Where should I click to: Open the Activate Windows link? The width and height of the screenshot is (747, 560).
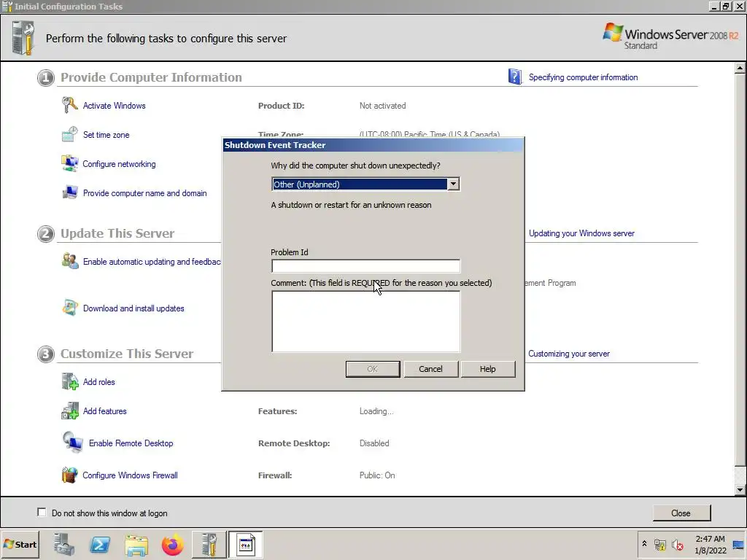pyautogui.click(x=115, y=106)
